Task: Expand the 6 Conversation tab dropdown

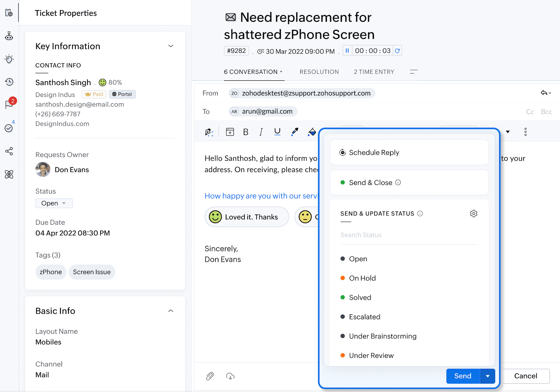Action: pyautogui.click(x=281, y=72)
